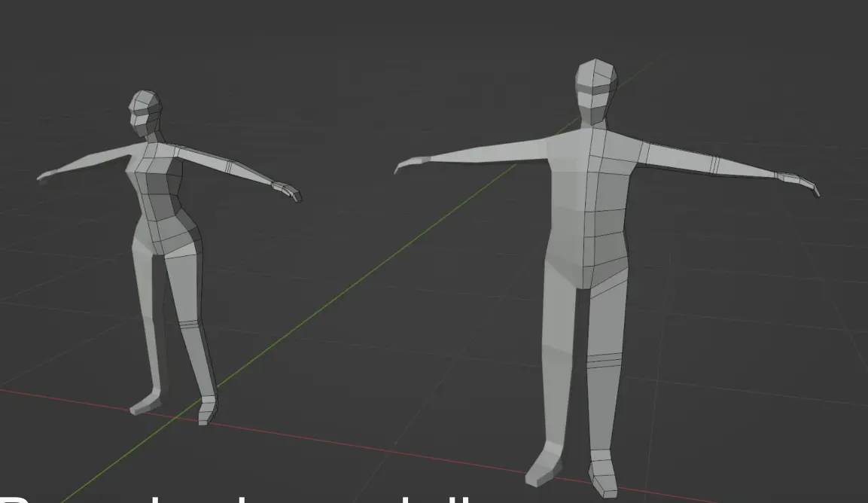868x503 pixels.
Task: Click the elbow edge loops on the male model's arm
Action: click(x=712, y=164)
